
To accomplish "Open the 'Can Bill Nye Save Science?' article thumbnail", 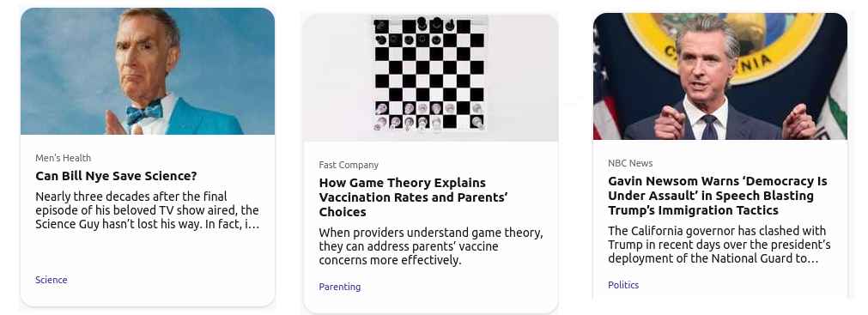I will (x=148, y=71).
